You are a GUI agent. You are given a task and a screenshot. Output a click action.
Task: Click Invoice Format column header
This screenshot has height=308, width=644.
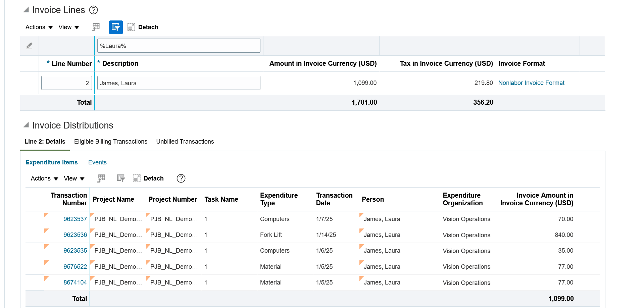pyautogui.click(x=522, y=63)
